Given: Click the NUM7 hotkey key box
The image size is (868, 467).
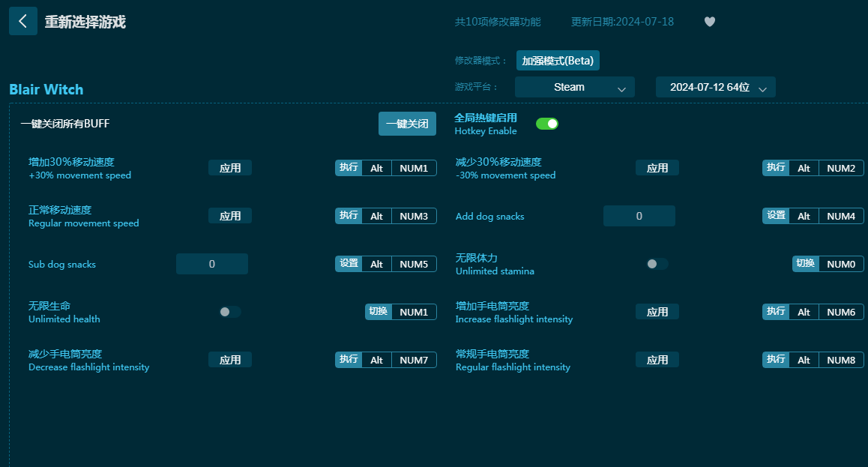Looking at the screenshot, I should pyautogui.click(x=414, y=361).
